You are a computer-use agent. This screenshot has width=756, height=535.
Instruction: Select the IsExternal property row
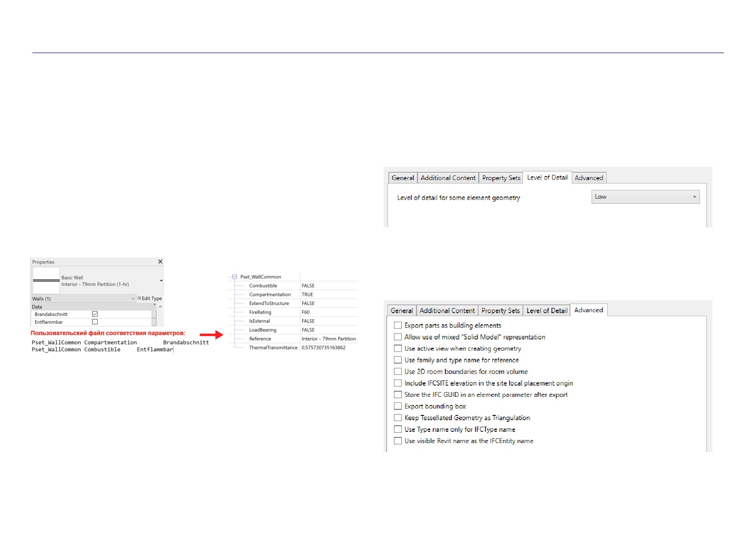(x=293, y=321)
